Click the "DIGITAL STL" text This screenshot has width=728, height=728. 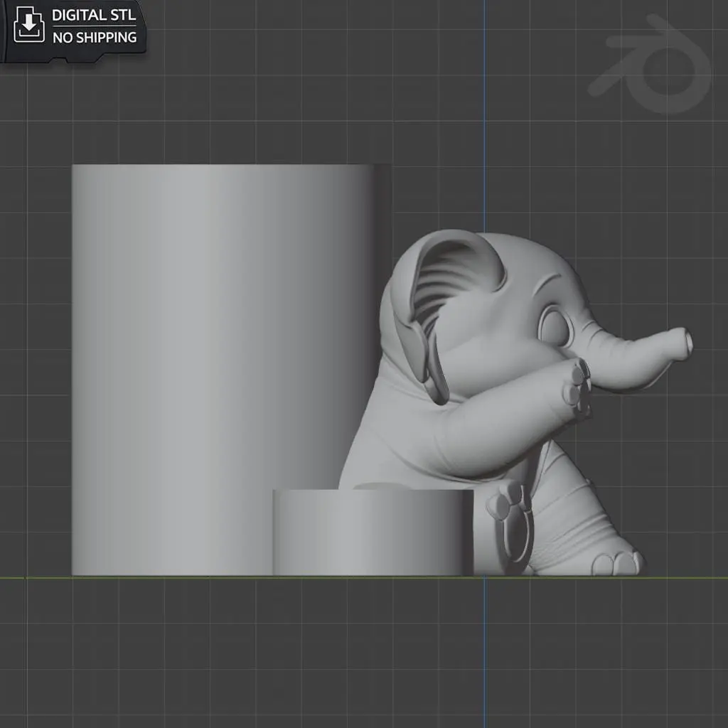click(94, 15)
